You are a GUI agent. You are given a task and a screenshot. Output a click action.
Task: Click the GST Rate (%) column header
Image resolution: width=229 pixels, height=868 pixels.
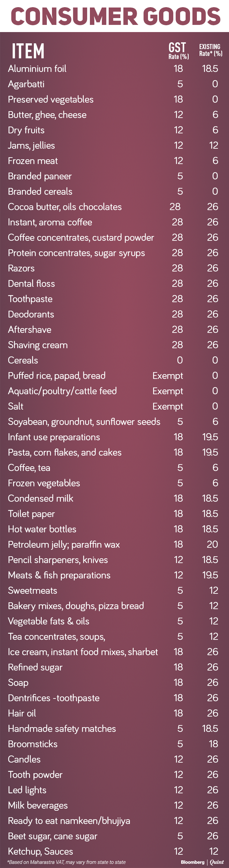click(178, 51)
